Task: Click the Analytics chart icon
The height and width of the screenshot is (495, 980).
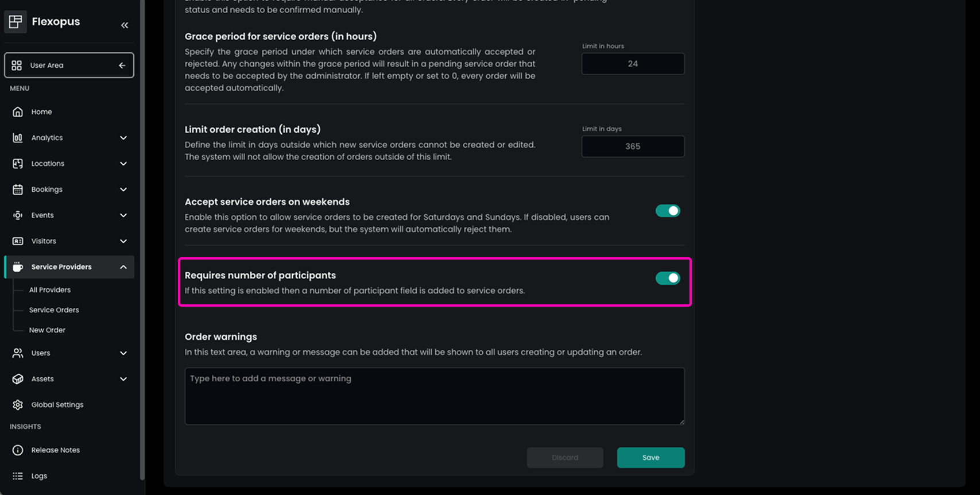Action: point(18,138)
